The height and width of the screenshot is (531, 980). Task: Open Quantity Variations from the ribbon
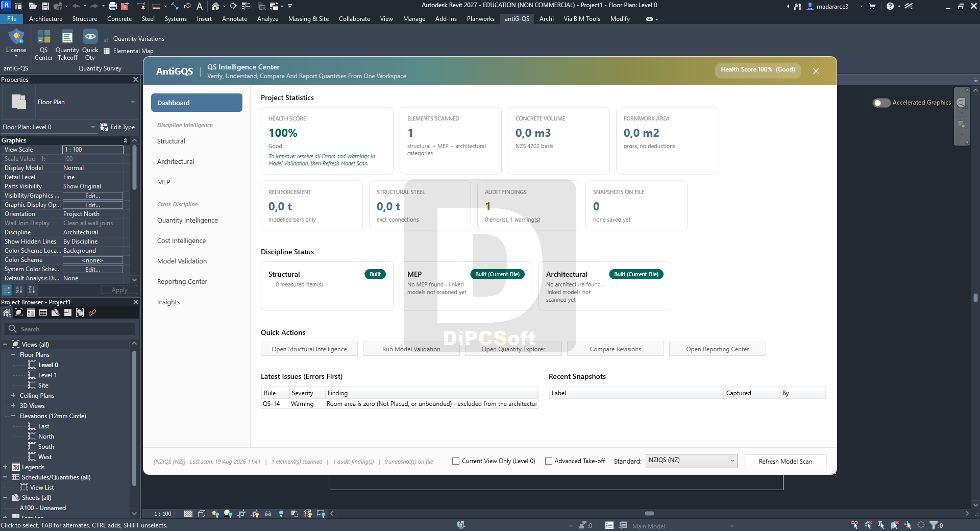[134, 39]
